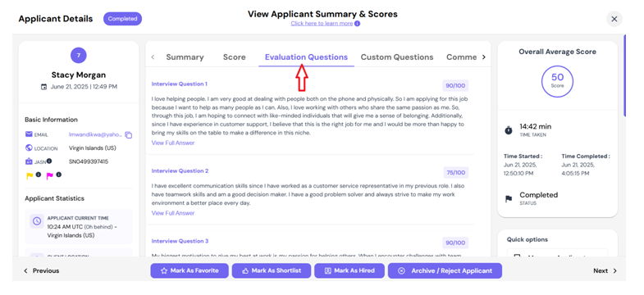Expand View Full Answer for Interview Question 1
This screenshot has height=295, width=644.
173,143
